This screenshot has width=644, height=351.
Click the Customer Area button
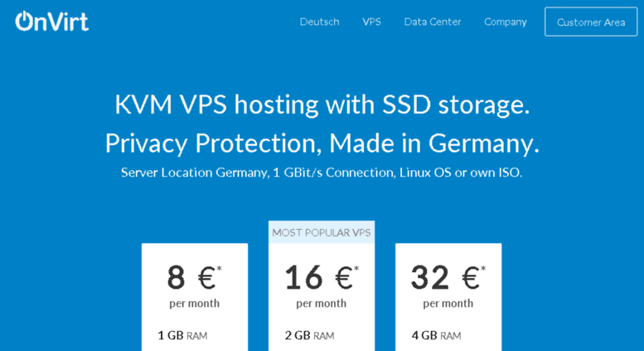coord(591,22)
